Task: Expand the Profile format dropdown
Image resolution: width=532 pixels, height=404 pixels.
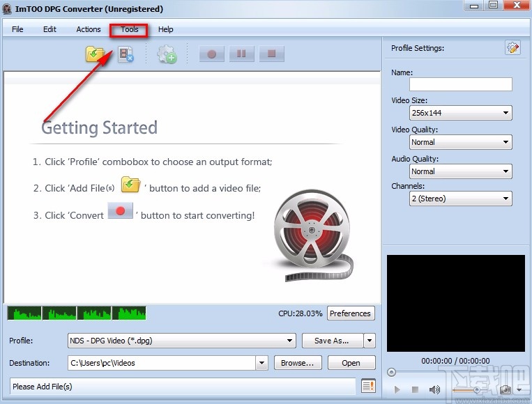Action: pyautogui.click(x=181, y=341)
